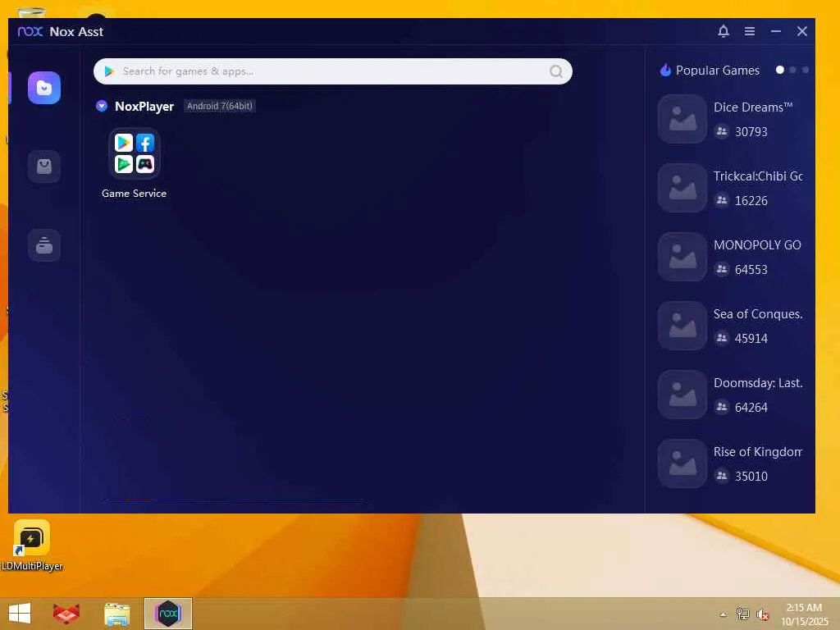Image resolution: width=840 pixels, height=630 pixels.
Task: Click the NoxPlayer heading text
Action: pyautogui.click(x=144, y=106)
